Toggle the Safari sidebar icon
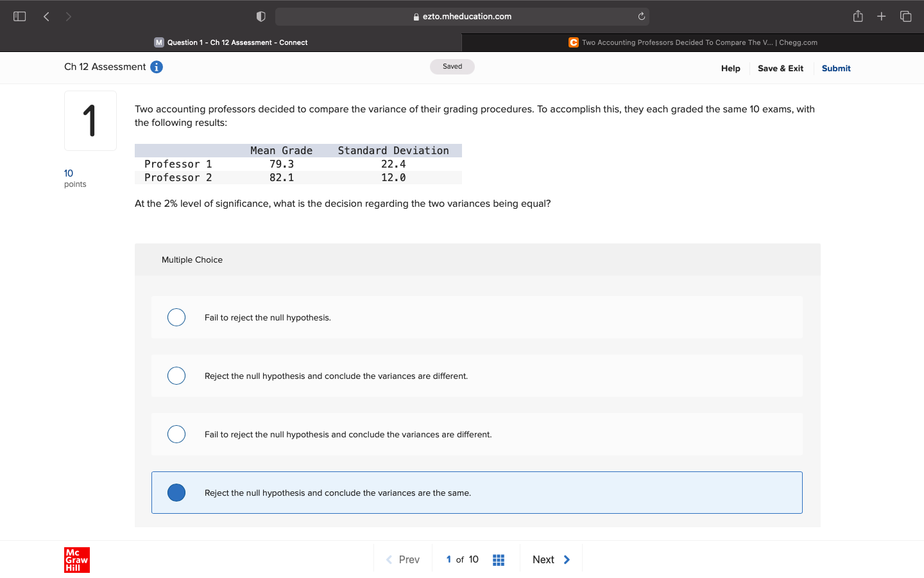The image size is (924, 578). 19,16
